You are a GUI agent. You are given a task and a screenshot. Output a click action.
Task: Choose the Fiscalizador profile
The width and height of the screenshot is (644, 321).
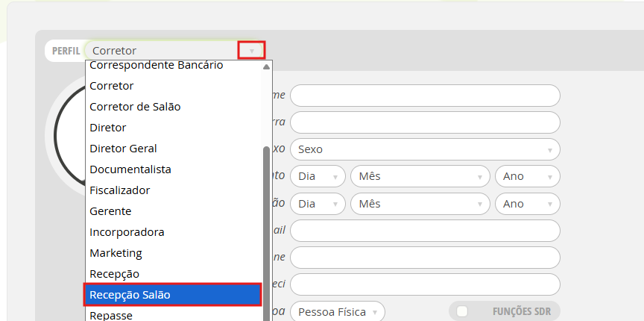click(120, 190)
